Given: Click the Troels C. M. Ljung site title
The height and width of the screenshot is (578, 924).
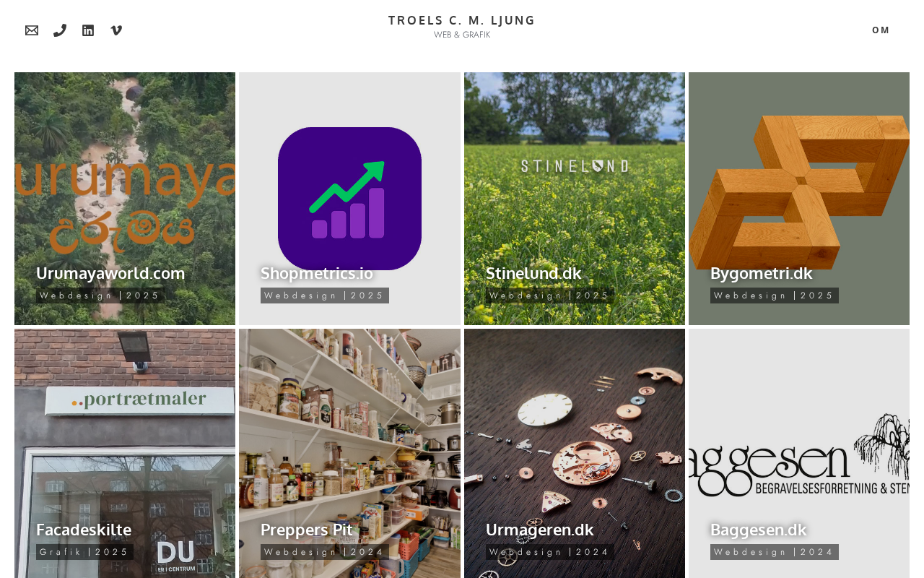Looking at the screenshot, I should (x=462, y=20).
